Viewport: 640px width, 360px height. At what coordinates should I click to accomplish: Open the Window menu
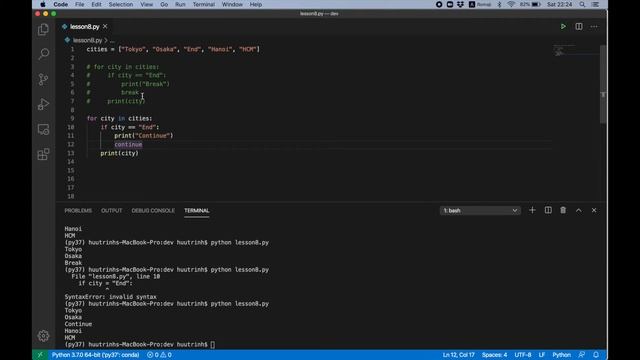tap(232, 4)
